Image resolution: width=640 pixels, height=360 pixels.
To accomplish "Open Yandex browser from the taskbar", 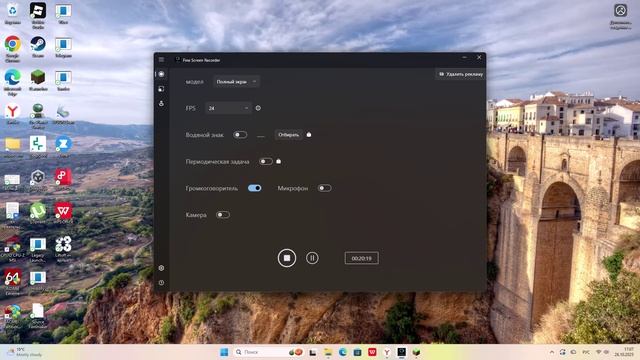I will (387, 352).
